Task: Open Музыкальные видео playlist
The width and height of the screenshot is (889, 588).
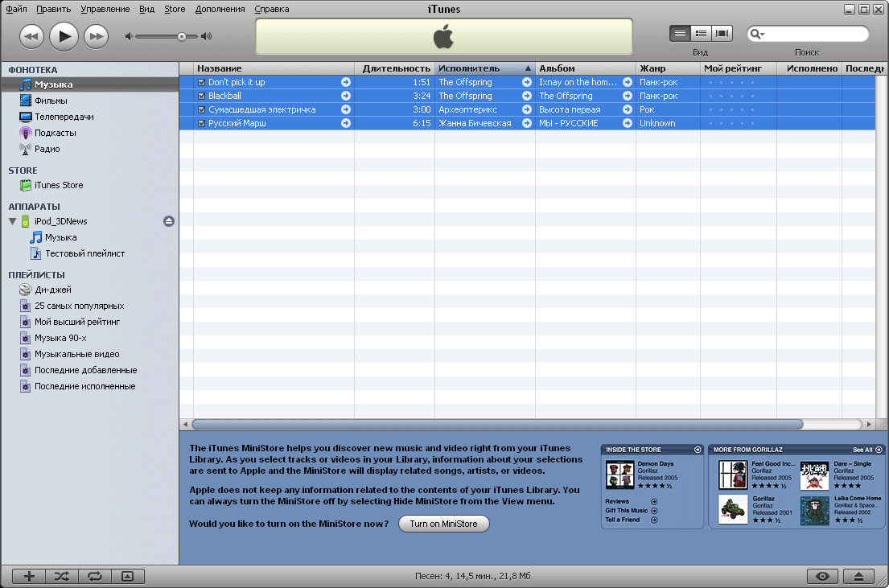Action: (90, 355)
